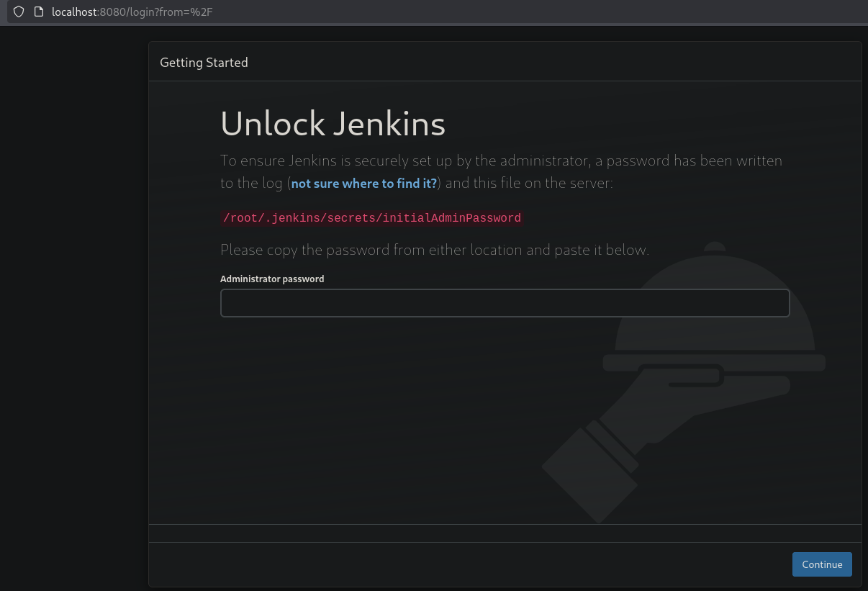Click inside the Administrator password field
The height and width of the screenshot is (591, 868).
(x=505, y=303)
